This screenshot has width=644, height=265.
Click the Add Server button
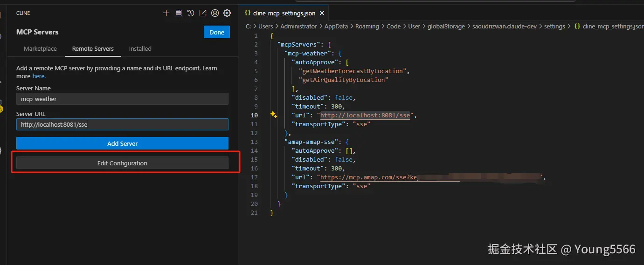click(122, 143)
